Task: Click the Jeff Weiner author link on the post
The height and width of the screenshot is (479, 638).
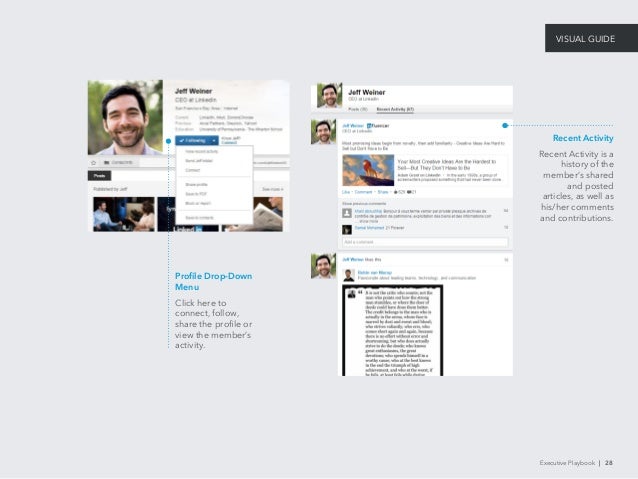Action: [353, 126]
